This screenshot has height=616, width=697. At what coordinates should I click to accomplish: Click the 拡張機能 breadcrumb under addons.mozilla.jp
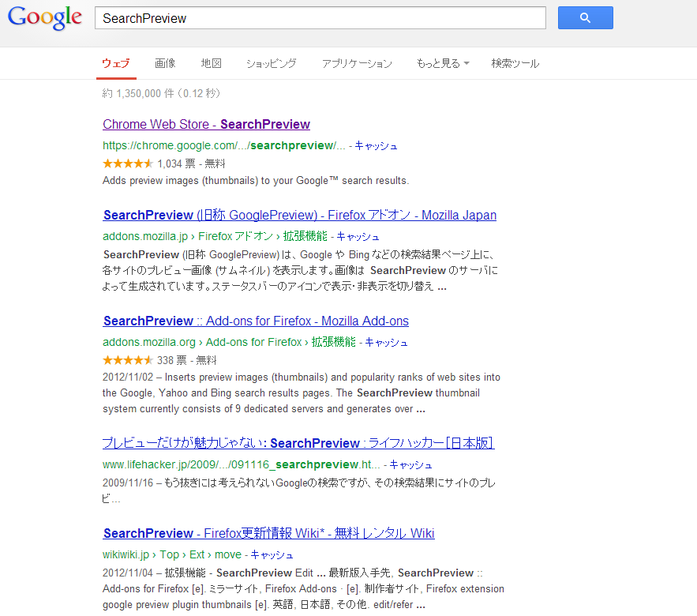click(x=305, y=236)
